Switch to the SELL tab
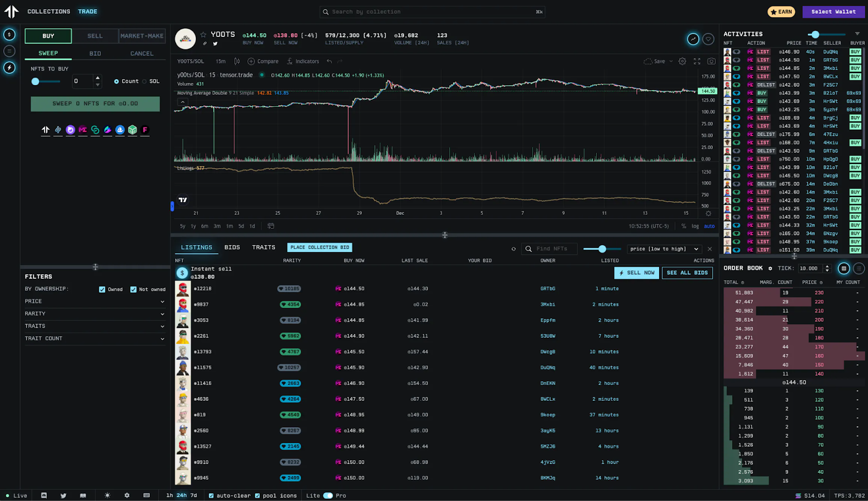Screen dimensions: 868x501 [x=95, y=36]
